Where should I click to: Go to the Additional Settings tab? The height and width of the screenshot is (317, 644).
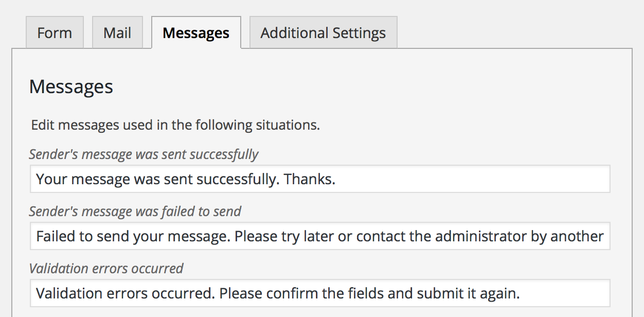click(323, 33)
